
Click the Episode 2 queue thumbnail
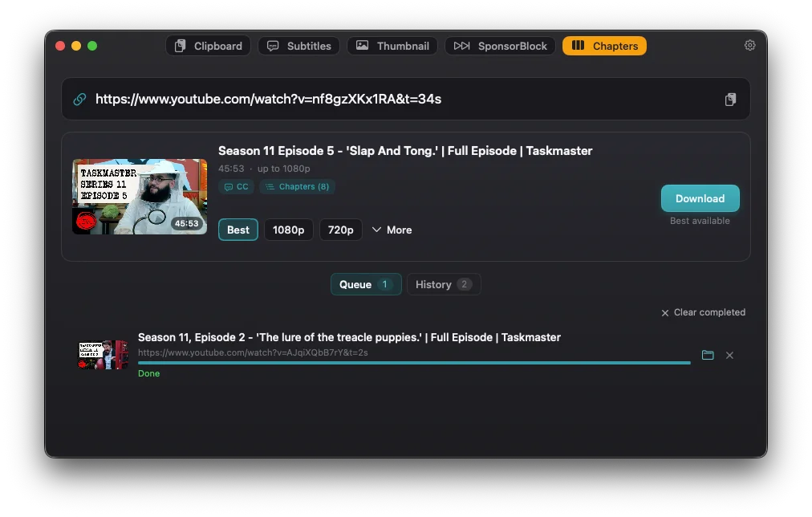pyautogui.click(x=103, y=355)
